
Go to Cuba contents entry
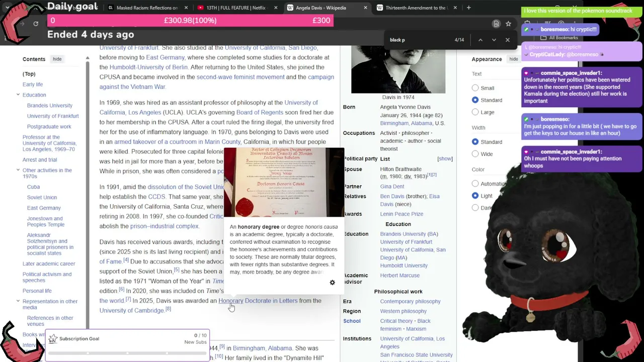click(33, 187)
